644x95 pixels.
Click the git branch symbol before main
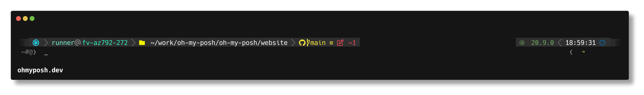308,42
